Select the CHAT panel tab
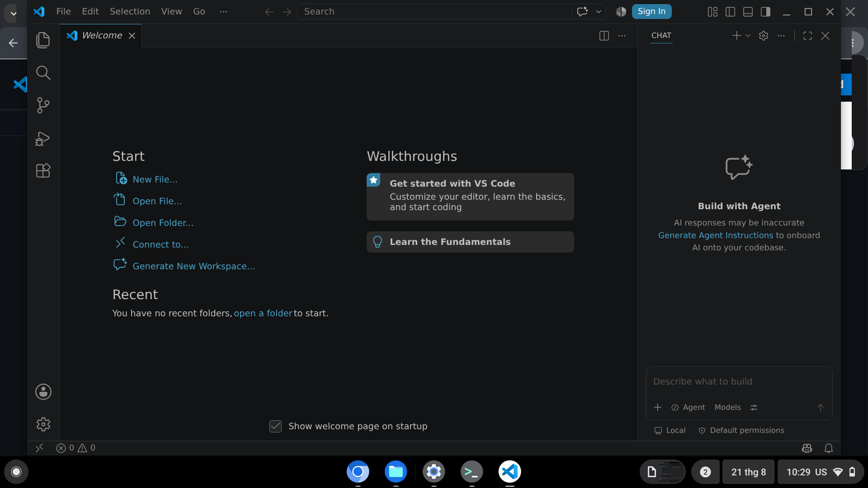Viewport: 868px width, 488px height. pos(661,36)
